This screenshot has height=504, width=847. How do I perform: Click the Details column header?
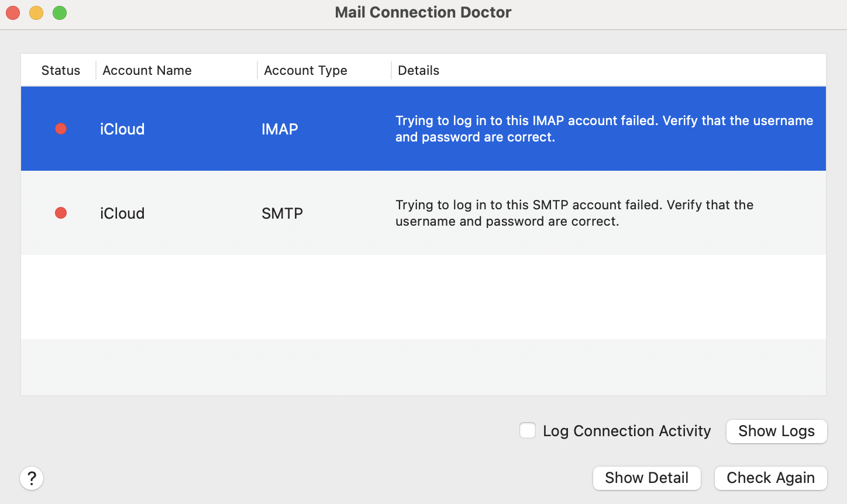point(418,70)
